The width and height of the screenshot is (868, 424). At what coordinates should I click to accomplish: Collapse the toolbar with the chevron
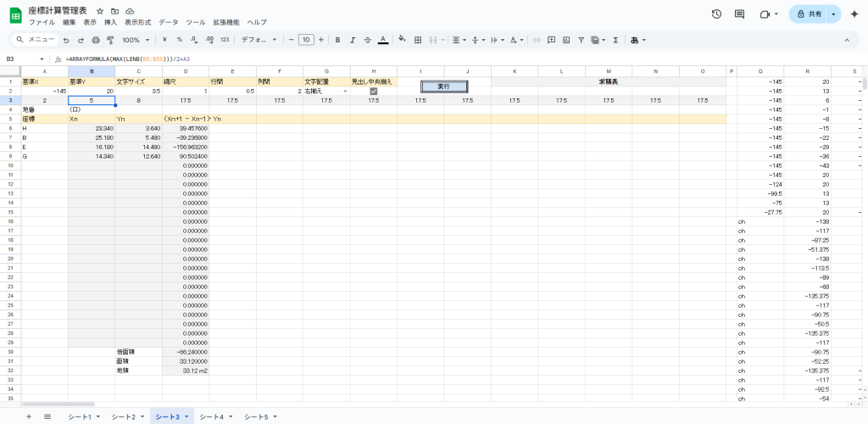click(x=847, y=40)
